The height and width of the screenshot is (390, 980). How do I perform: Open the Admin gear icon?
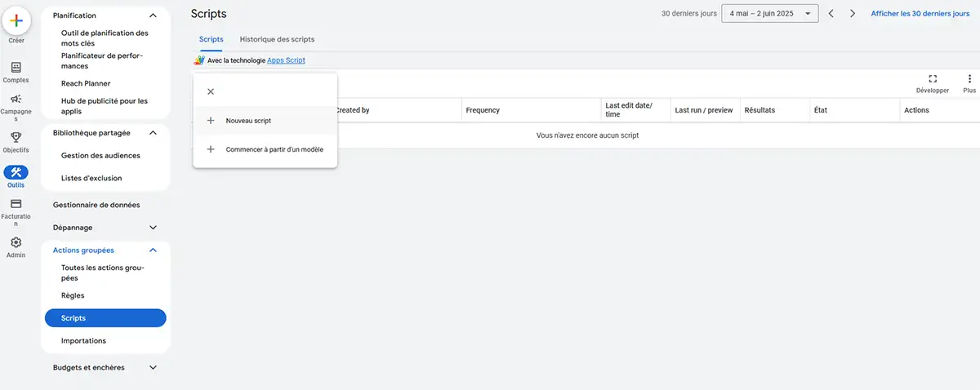pos(16,242)
